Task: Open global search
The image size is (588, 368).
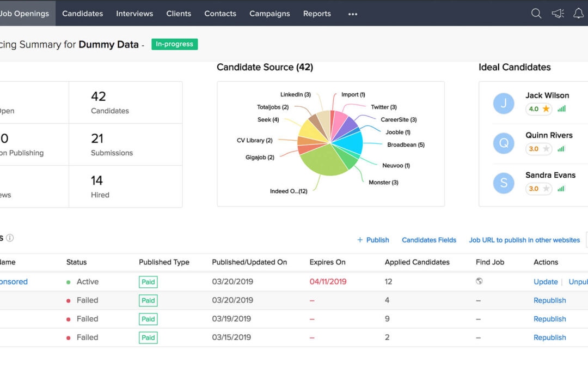Action: (536, 13)
